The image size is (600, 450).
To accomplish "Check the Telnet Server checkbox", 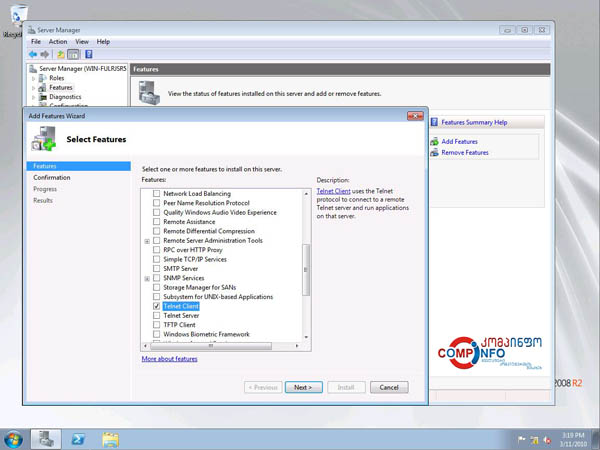I will pyautogui.click(x=157, y=316).
